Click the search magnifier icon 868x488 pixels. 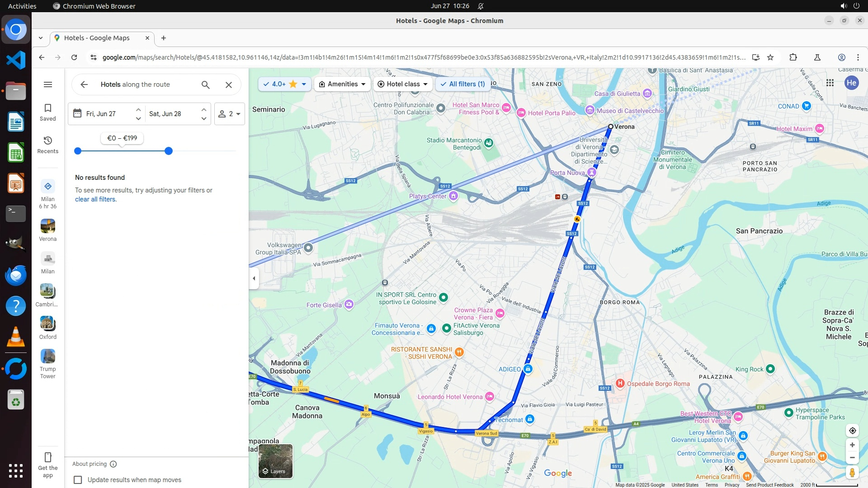pyautogui.click(x=206, y=84)
